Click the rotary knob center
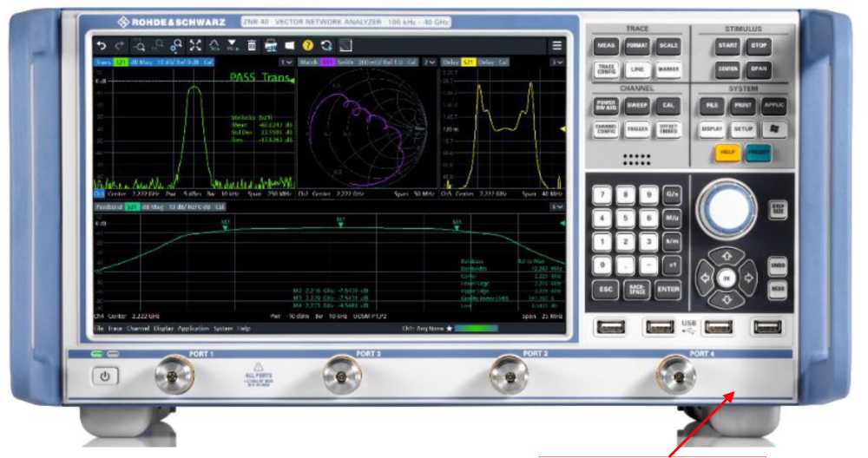 pyautogui.click(x=726, y=210)
